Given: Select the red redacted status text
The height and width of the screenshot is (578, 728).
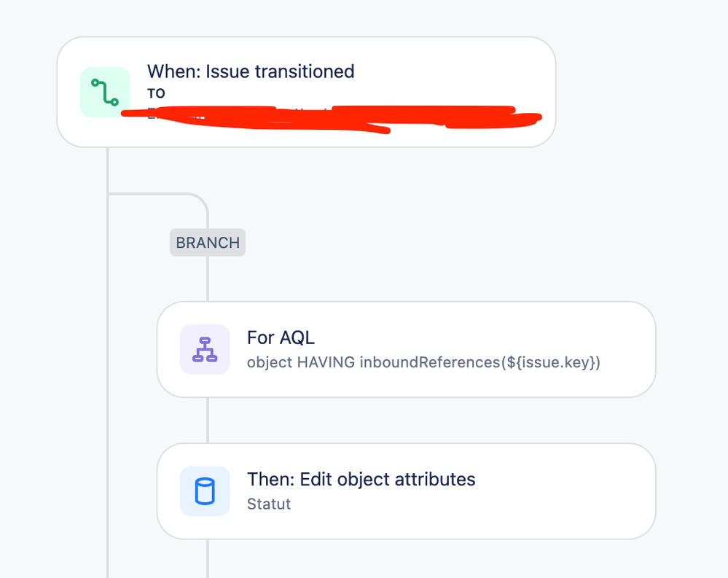Looking at the screenshot, I should (331, 119).
